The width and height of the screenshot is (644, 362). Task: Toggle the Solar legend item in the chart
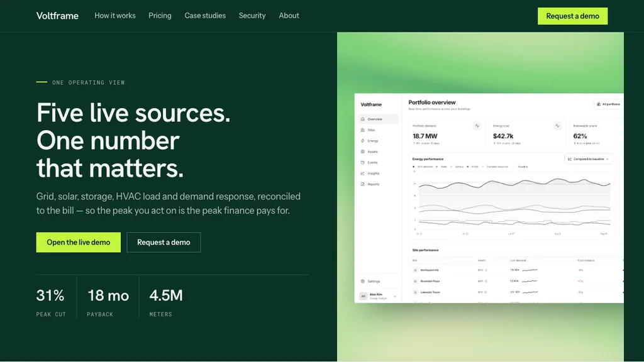[x=441, y=167]
